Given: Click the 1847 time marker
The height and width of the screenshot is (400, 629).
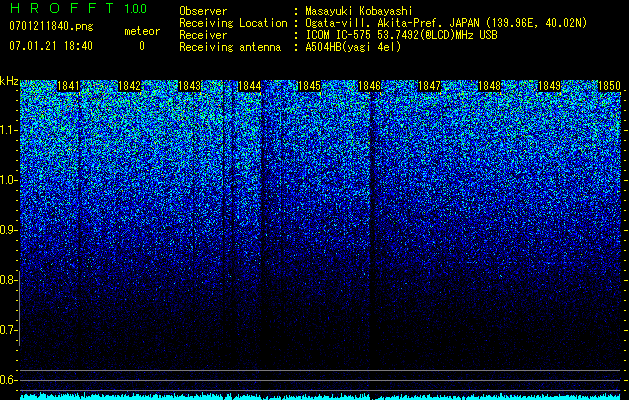Looking at the screenshot, I should (x=429, y=86).
